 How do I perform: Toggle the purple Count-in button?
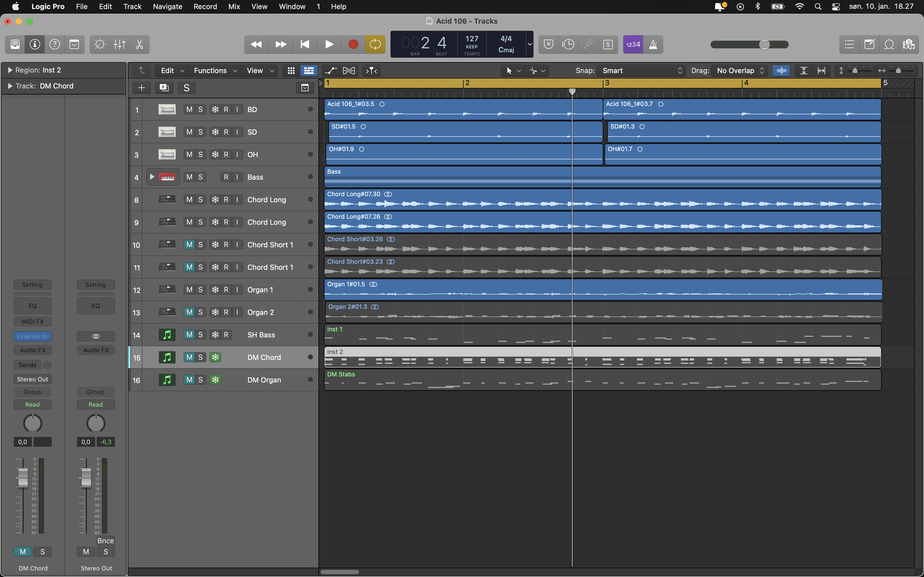(633, 45)
